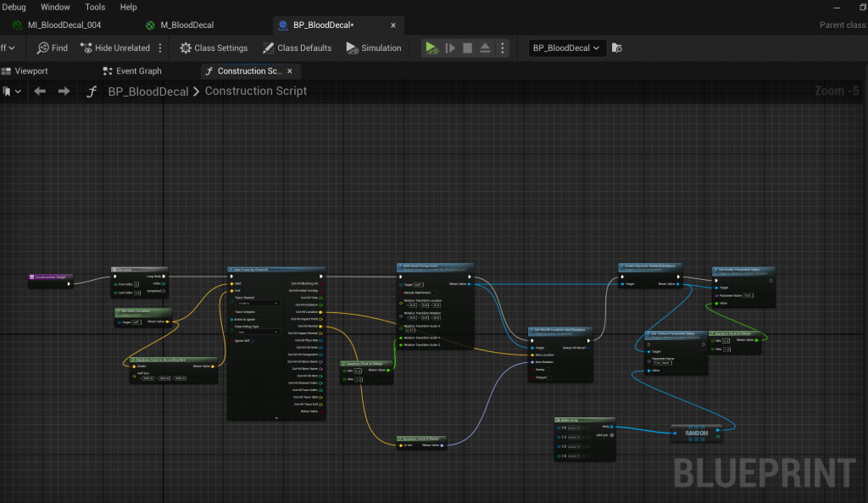The width and height of the screenshot is (868, 503).
Task: Open the BP_BloodDecal debug object dropdown
Action: [x=566, y=48]
